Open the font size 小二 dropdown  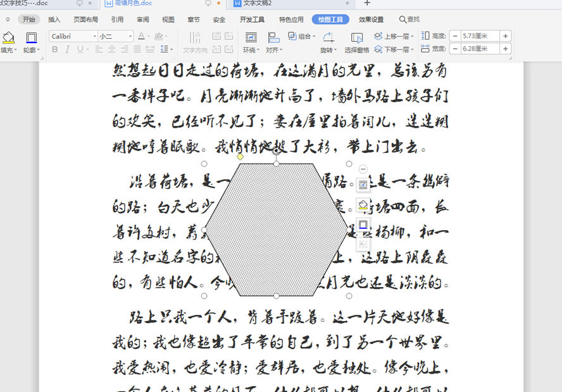click(x=130, y=36)
